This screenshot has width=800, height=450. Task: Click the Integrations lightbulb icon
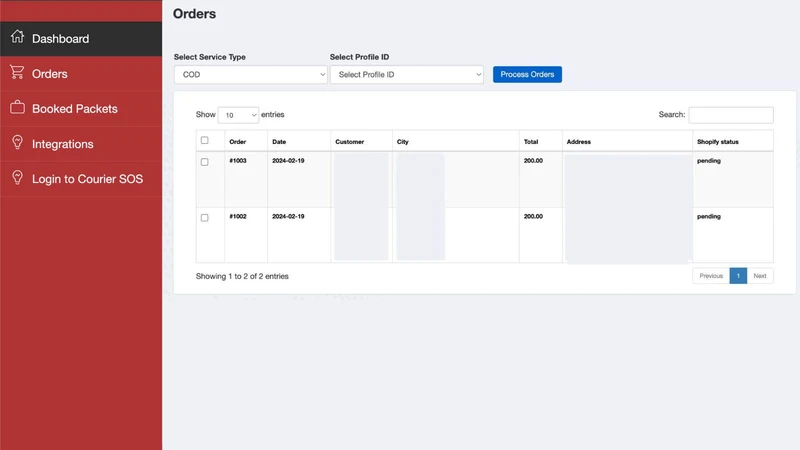[x=17, y=142]
